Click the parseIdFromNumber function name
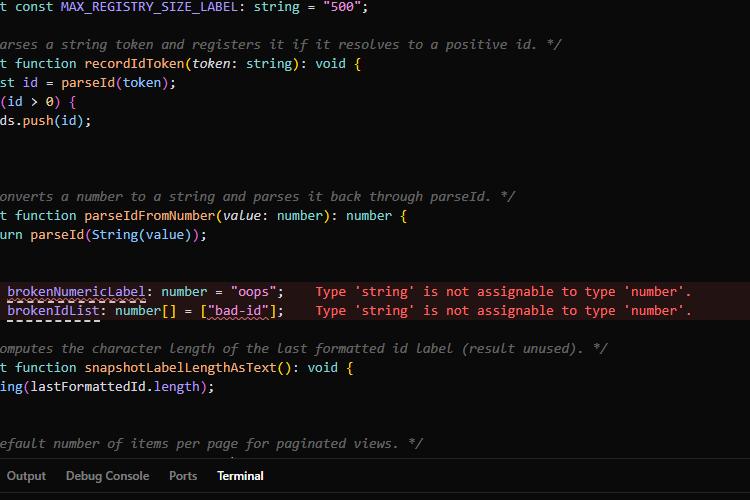Screen dimensions: 750x500 click(150, 216)
